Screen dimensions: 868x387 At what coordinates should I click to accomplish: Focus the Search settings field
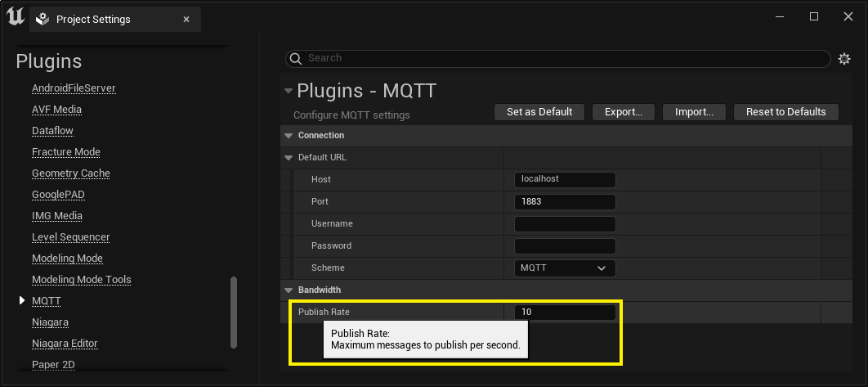point(558,58)
